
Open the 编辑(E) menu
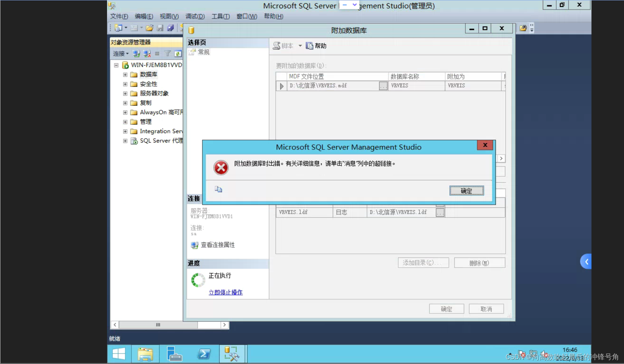click(144, 16)
